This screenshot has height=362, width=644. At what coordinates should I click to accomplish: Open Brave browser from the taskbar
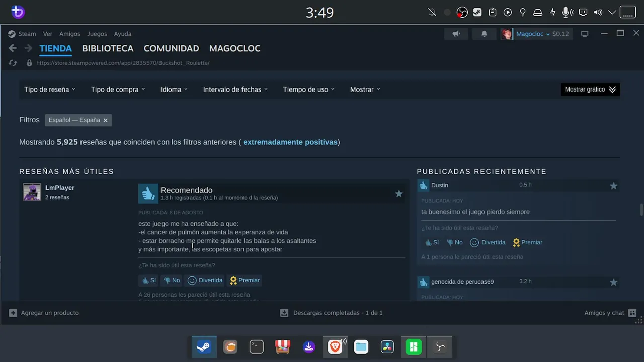(x=335, y=347)
